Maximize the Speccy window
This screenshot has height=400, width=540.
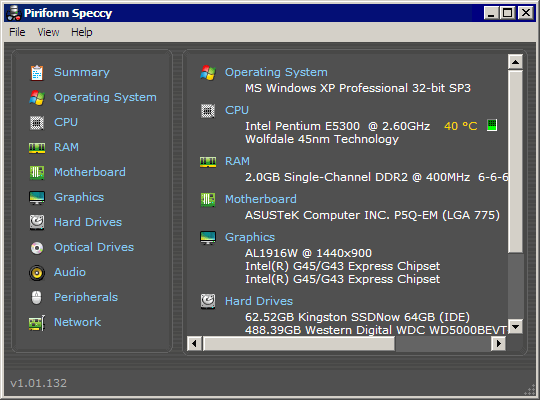507,13
